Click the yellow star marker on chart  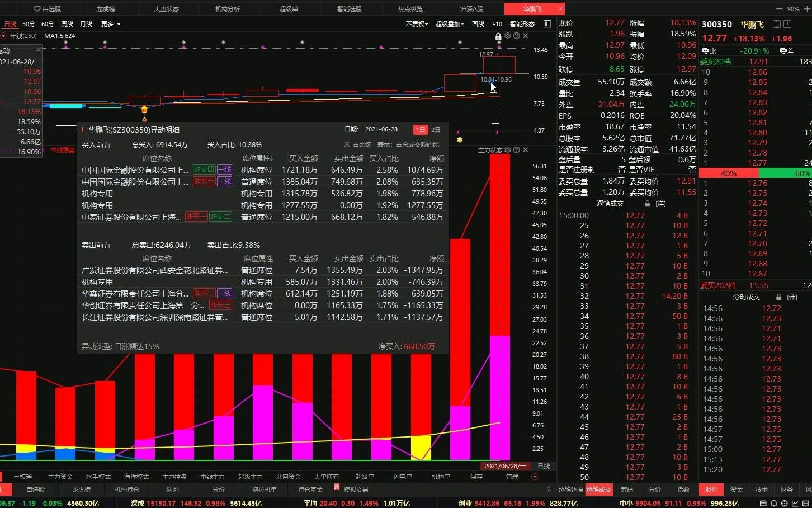tap(460, 139)
